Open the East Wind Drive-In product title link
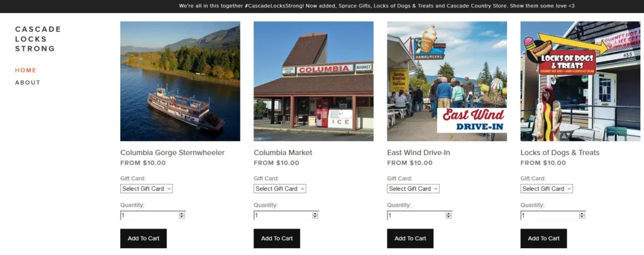This screenshot has width=644, height=255. coord(418,153)
